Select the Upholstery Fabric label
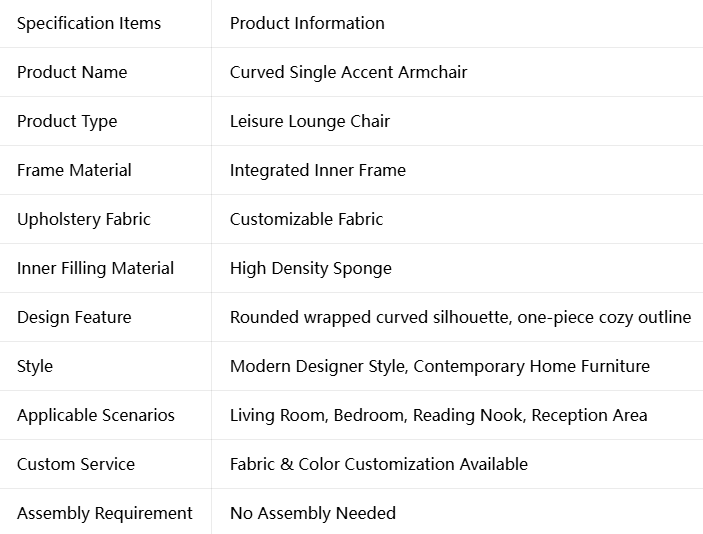This screenshot has width=703, height=534. point(84,219)
